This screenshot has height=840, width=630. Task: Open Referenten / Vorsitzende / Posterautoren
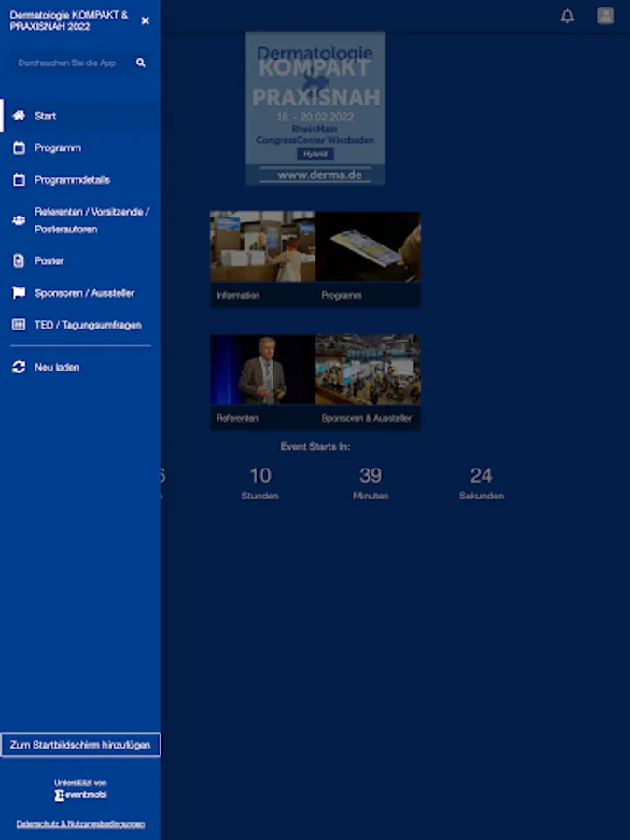click(x=80, y=220)
